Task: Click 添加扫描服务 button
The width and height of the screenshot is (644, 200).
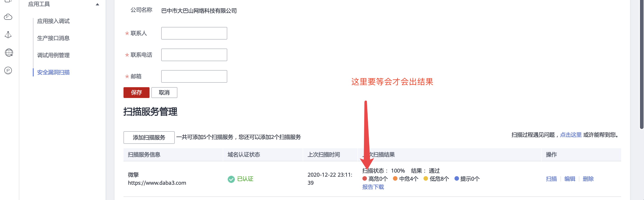Action: pyautogui.click(x=149, y=138)
